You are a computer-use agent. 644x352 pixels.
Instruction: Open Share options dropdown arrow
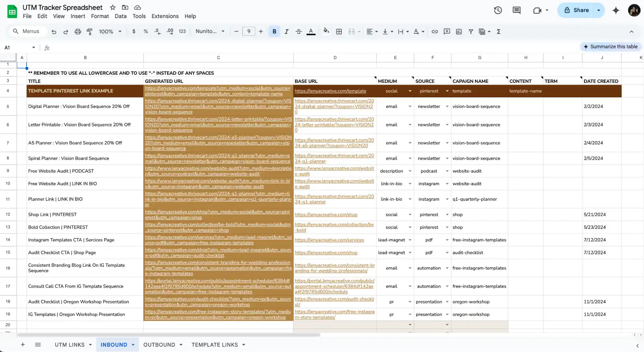pos(599,10)
